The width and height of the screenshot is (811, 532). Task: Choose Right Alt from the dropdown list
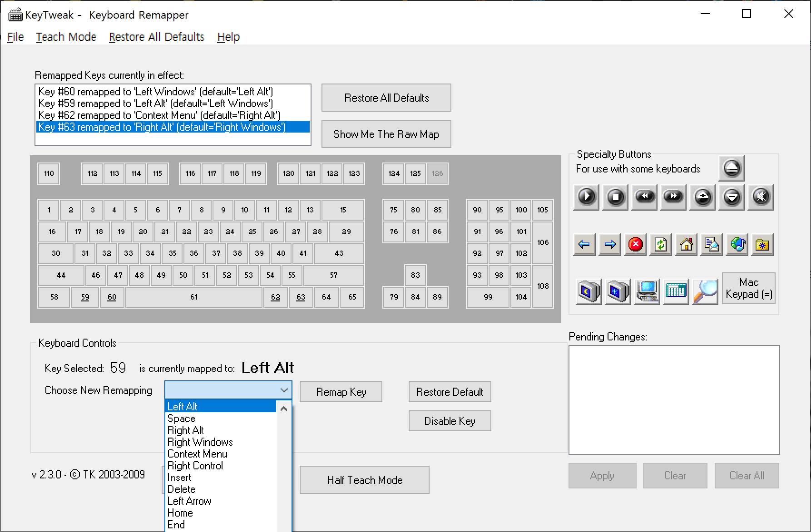(x=221, y=430)
